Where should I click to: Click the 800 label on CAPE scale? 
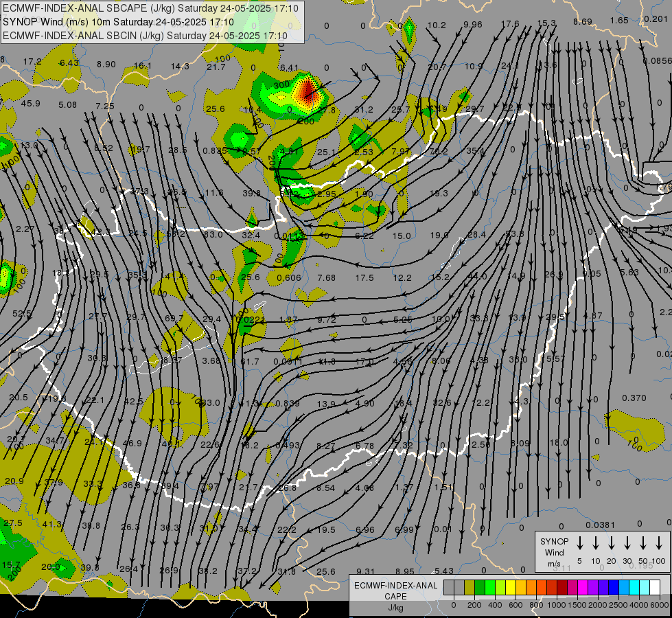point(536,605)
